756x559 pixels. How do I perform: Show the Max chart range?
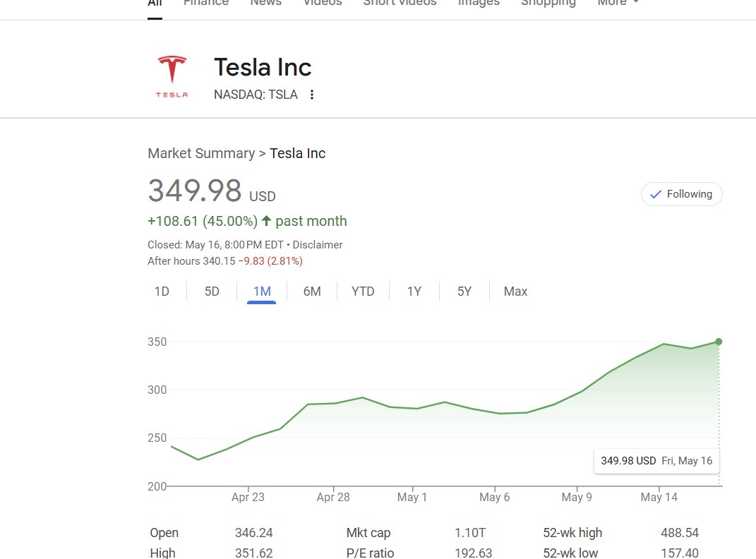tap(515, 291)
